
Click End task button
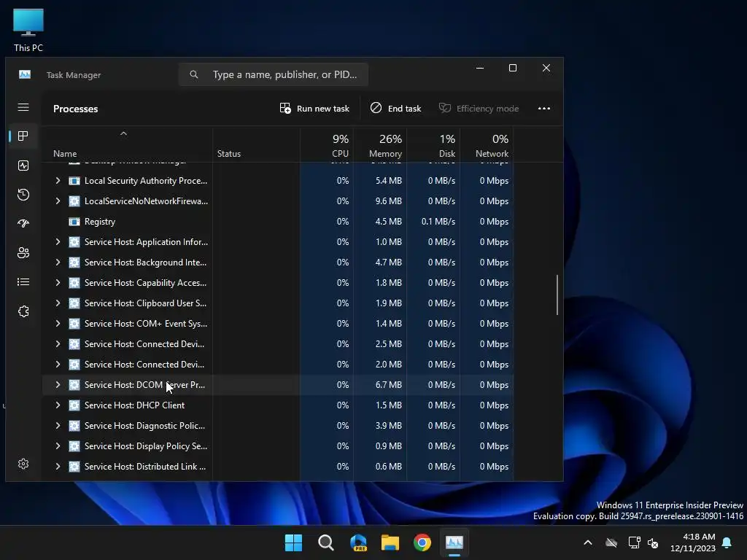click(x=396, y=109)
